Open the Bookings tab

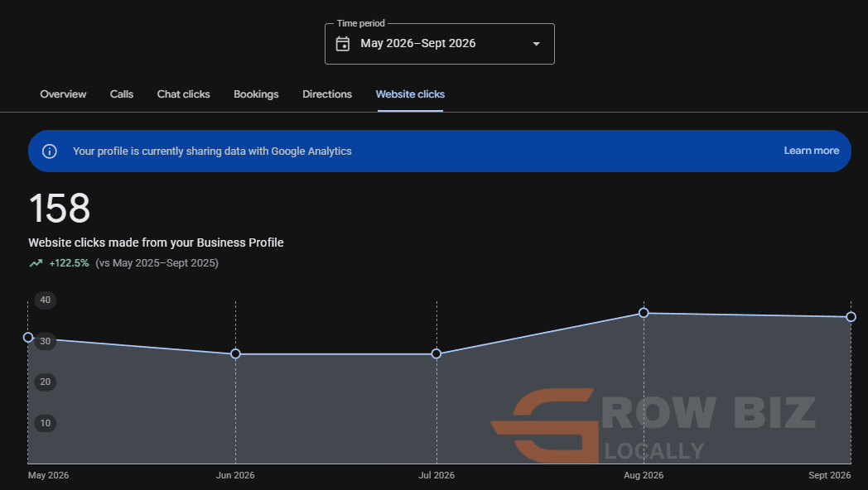pos(256,94)
